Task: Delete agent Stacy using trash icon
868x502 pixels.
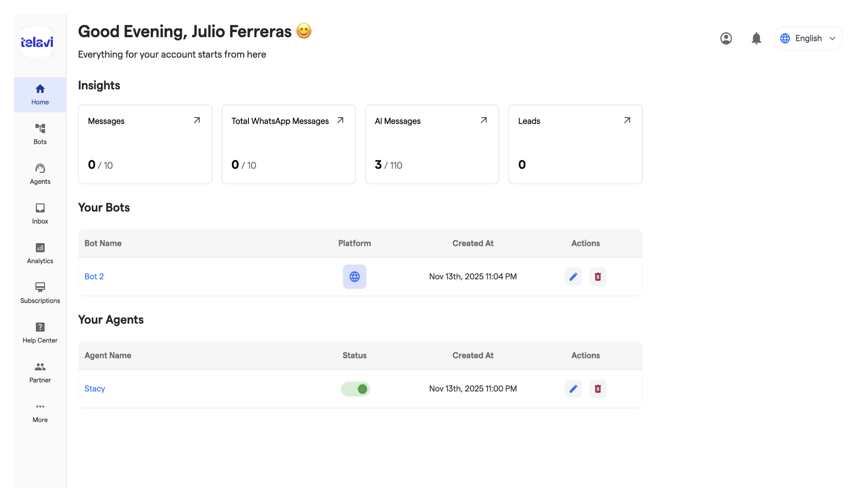Action: point(598,389)
